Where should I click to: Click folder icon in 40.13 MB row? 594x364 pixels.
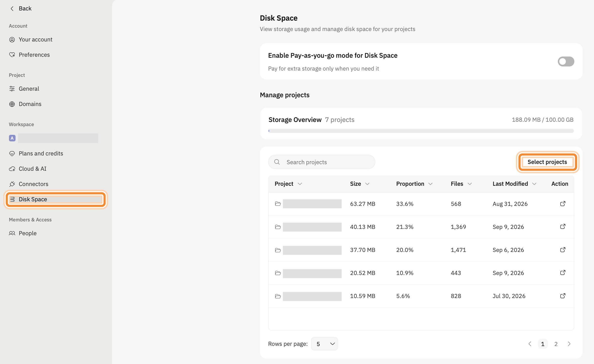[278, 227]
